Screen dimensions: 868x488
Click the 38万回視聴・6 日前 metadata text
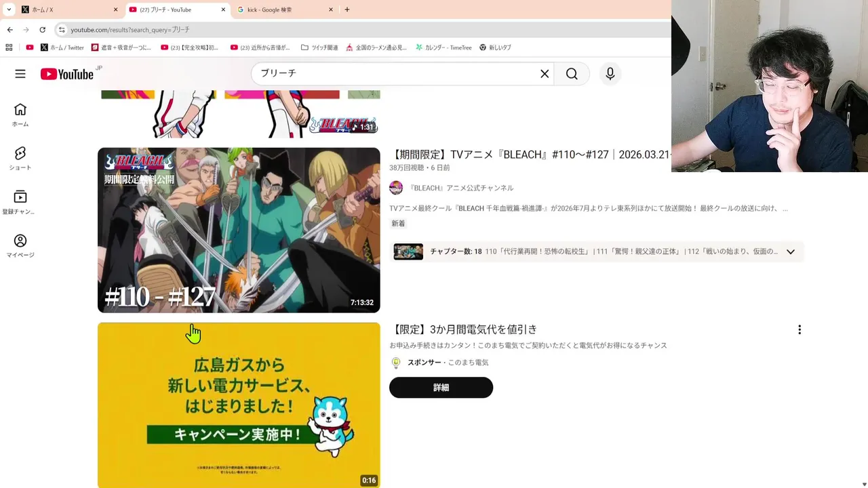[419, 167]
